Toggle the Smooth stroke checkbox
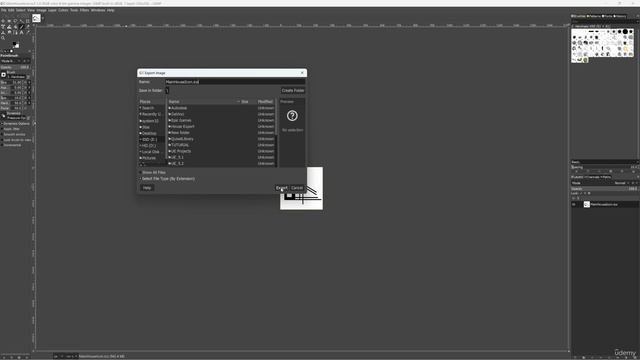Screen dimensions: 640x360 click(2, 134)
